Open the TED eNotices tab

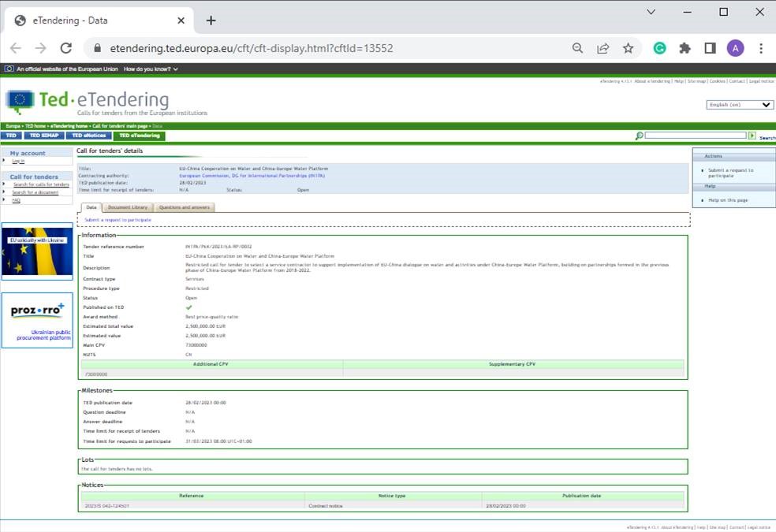coord(88,136)
